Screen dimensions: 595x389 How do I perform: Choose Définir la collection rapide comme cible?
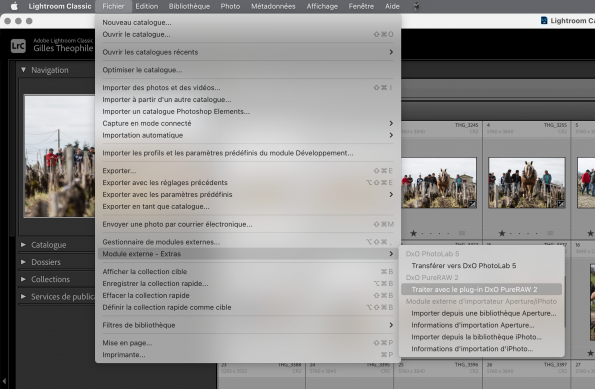click(248, 307)
